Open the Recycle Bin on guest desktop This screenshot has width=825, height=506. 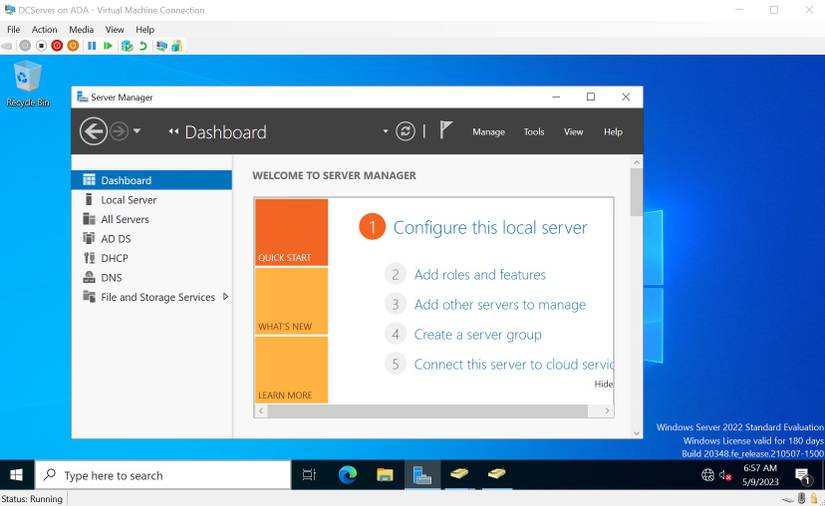click(x=28, y=83)
